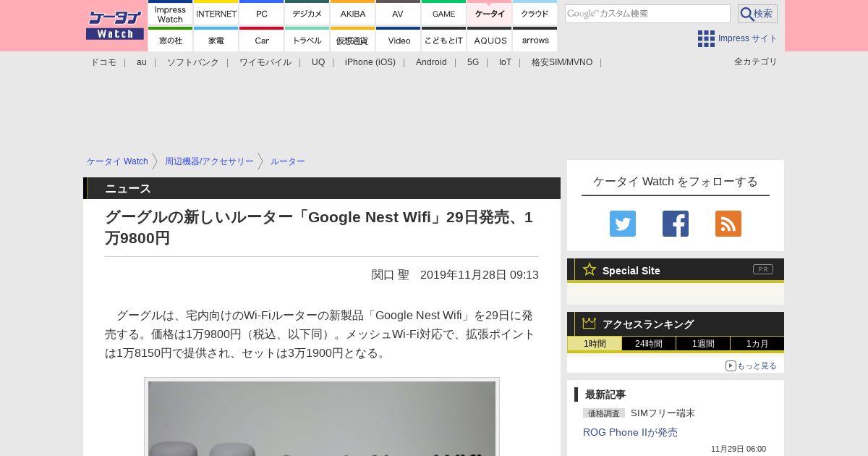
Task: Open the RSS feed icon
Action: click(x=728, y=224)
